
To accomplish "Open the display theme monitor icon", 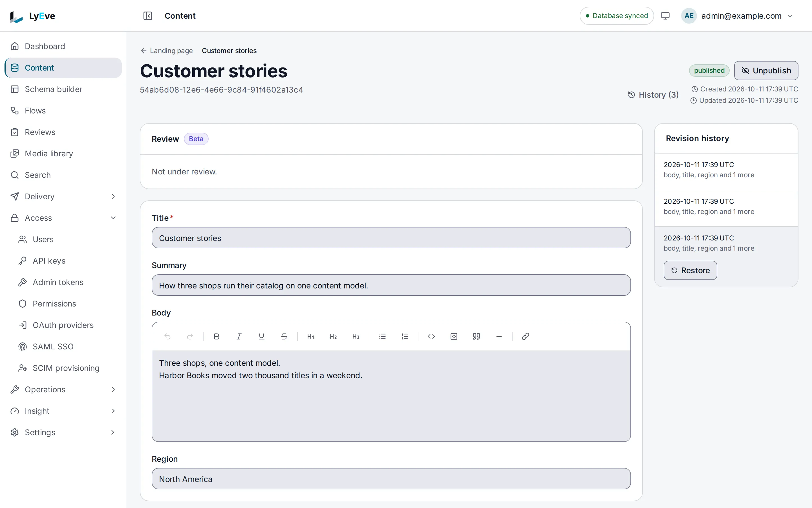I will coord(665,16).
